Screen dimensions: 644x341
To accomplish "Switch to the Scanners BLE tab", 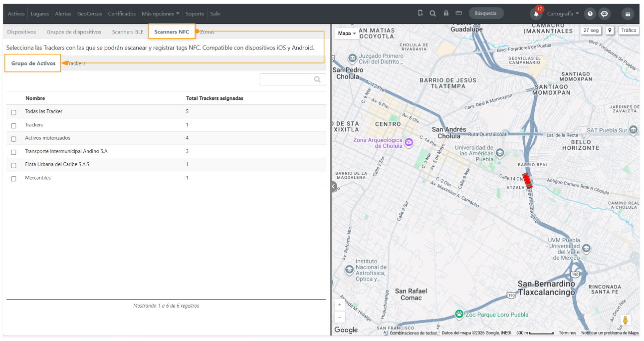I will 128,32.
